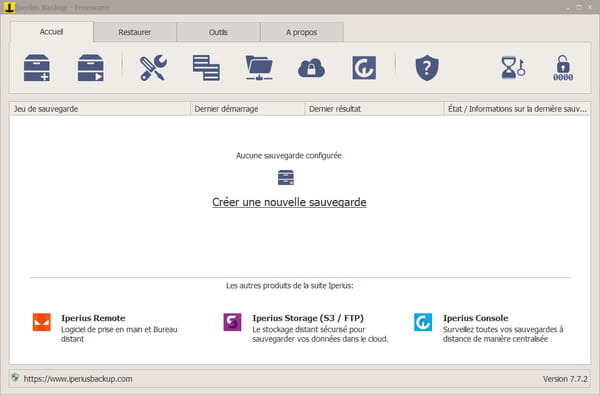Click the hourglass and key license icon
600x395 pixels.
click(513, 68)
